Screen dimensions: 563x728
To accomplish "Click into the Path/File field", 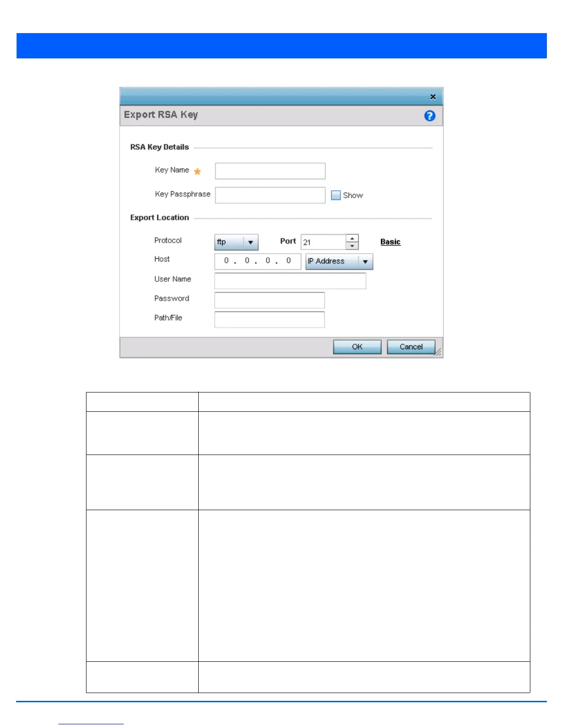I will pos(270,319).
